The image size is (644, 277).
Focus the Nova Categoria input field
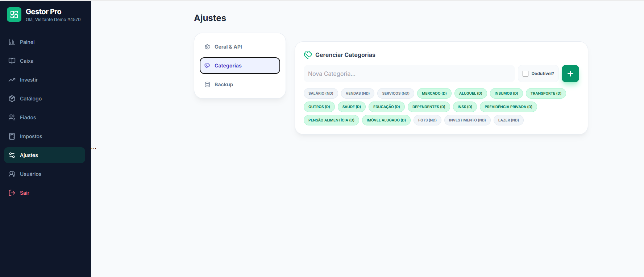[x=409, y=74]
